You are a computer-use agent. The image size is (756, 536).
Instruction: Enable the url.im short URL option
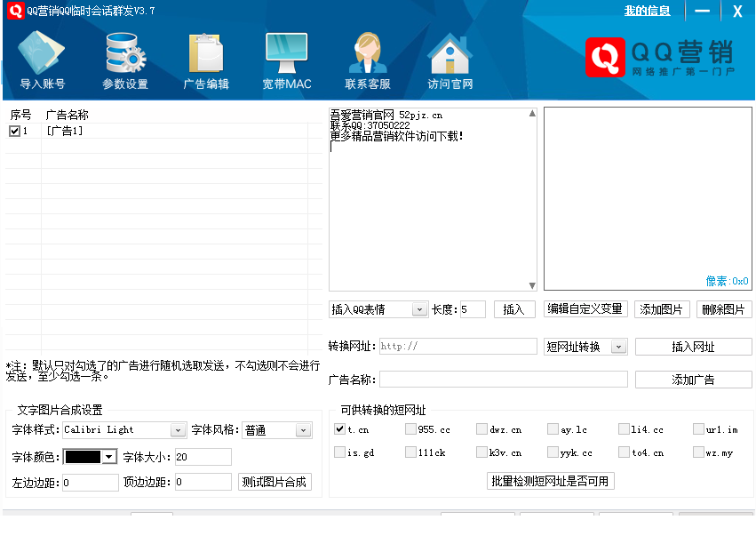click(698, 429)
